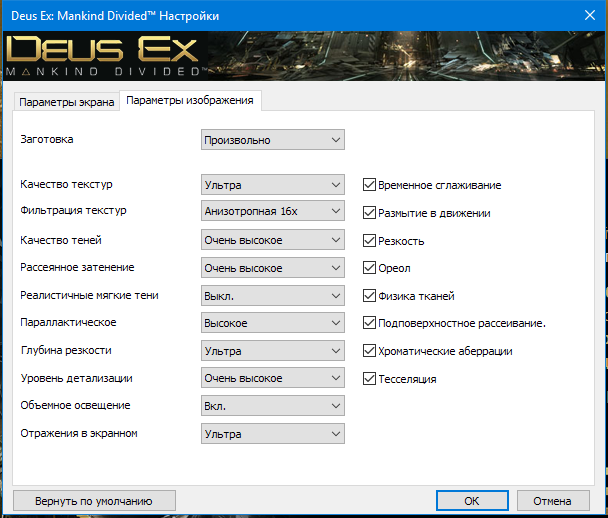Image resolution: width=608 pixels, height=518 pixels.
Task: Open the Уровень детализации dropdown
Action: pos(273,378)
